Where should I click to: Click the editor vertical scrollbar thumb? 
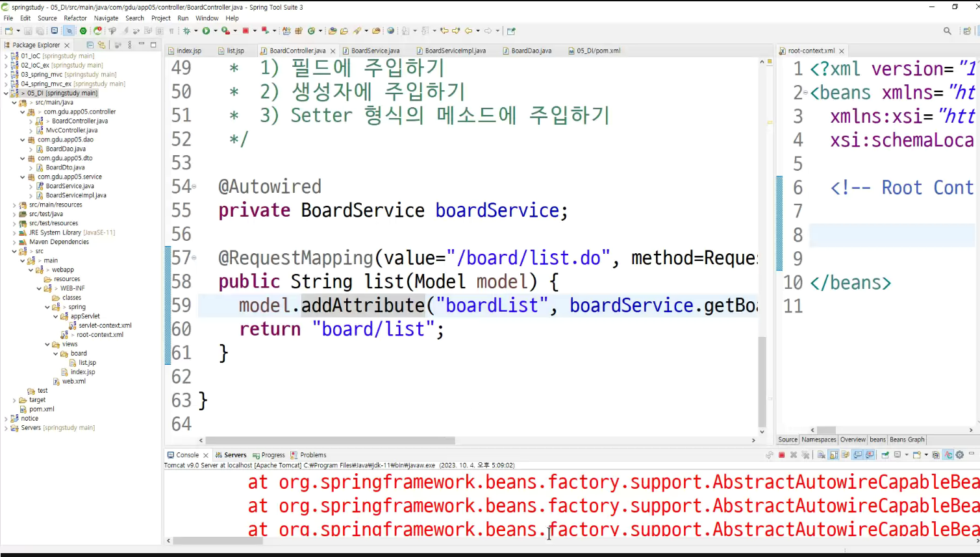762,381
